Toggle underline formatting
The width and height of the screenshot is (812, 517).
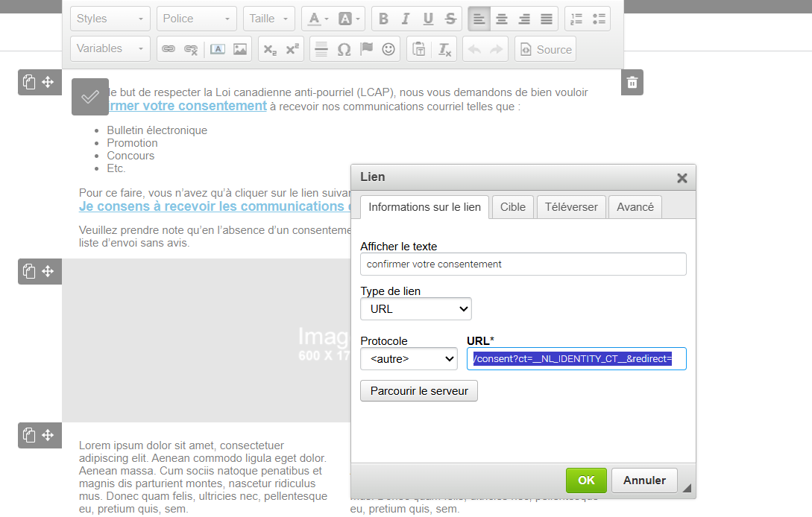[428, 19]
